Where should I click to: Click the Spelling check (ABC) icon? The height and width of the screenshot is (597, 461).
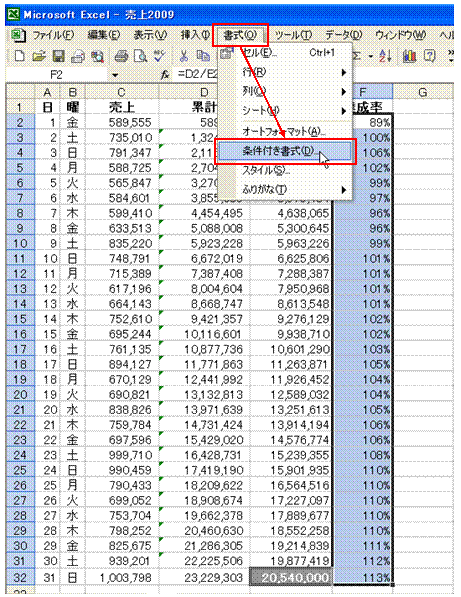(x=160, y=56)
